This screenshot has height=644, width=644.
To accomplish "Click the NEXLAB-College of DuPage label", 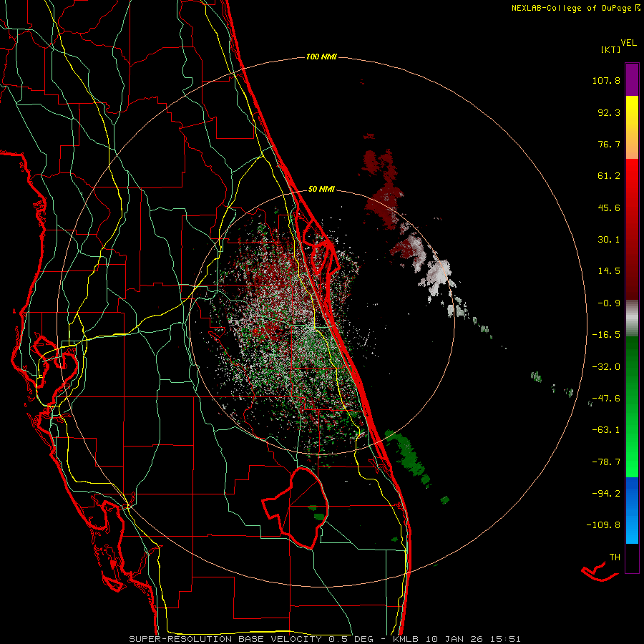I will (x=575, y=8).
